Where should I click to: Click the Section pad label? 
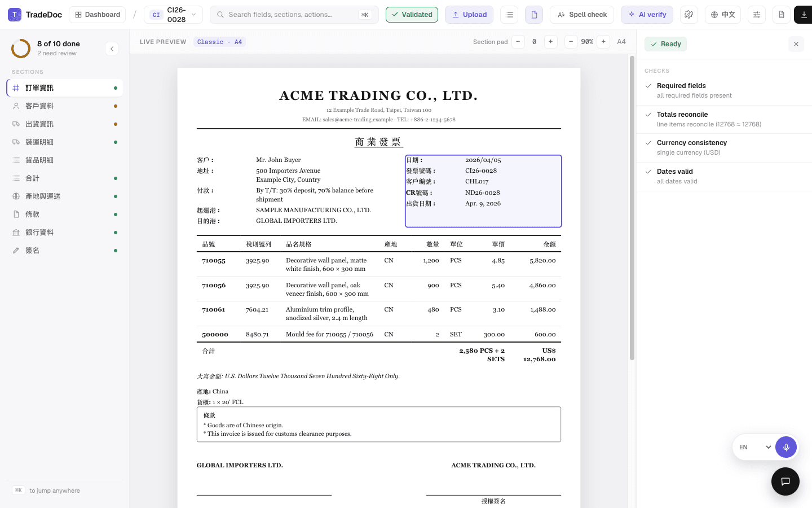[x=490, y=42]
